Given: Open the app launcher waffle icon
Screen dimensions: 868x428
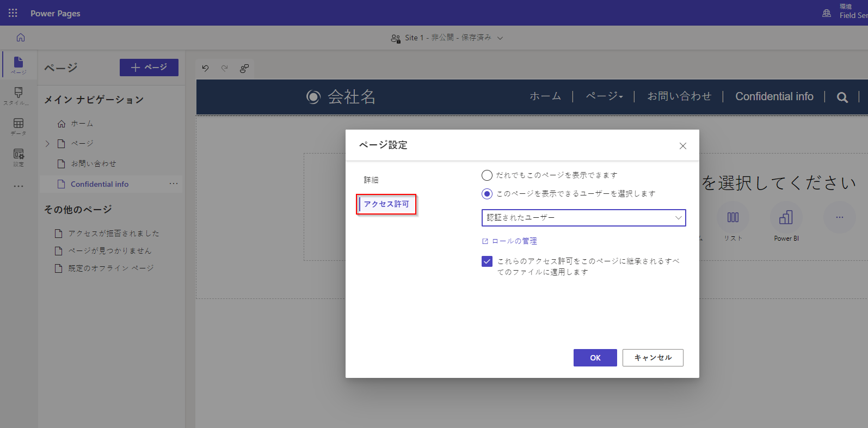Looking at the screenshot, I should 13,13.
